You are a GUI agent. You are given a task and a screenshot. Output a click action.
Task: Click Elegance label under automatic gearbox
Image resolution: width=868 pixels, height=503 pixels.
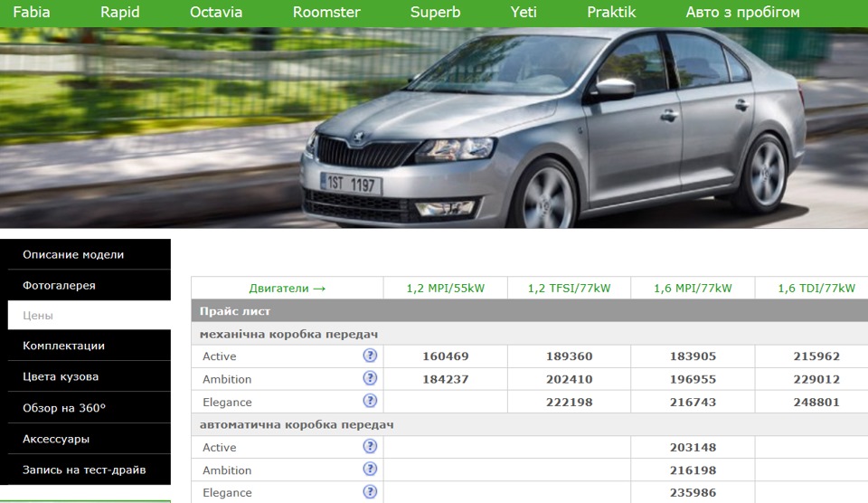227,492
